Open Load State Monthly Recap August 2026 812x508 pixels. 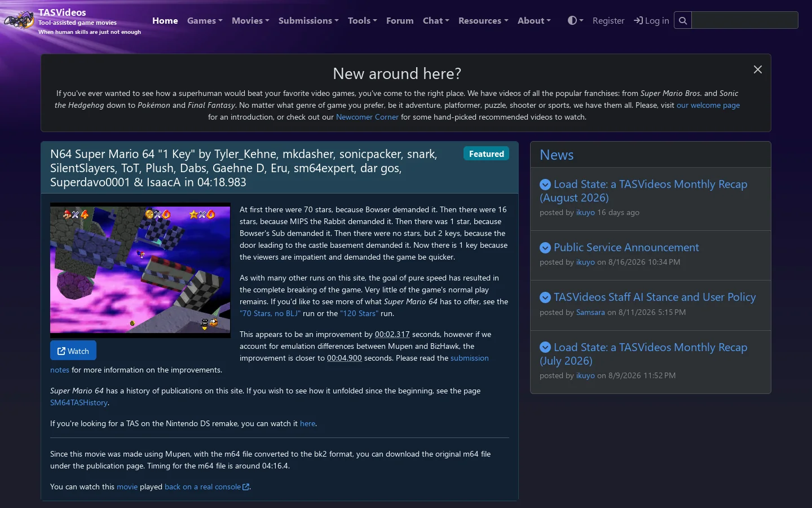click(643, 191)
